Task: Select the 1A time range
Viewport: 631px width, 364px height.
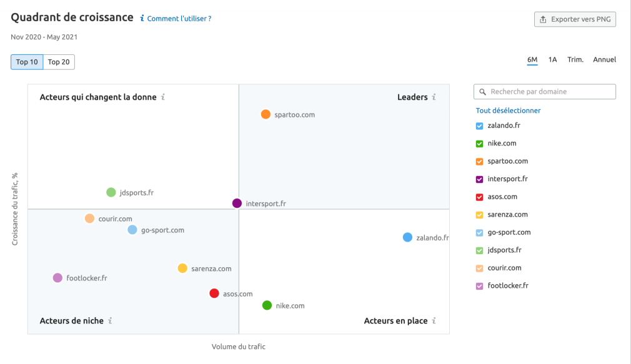Action: [x=552, y=59]
